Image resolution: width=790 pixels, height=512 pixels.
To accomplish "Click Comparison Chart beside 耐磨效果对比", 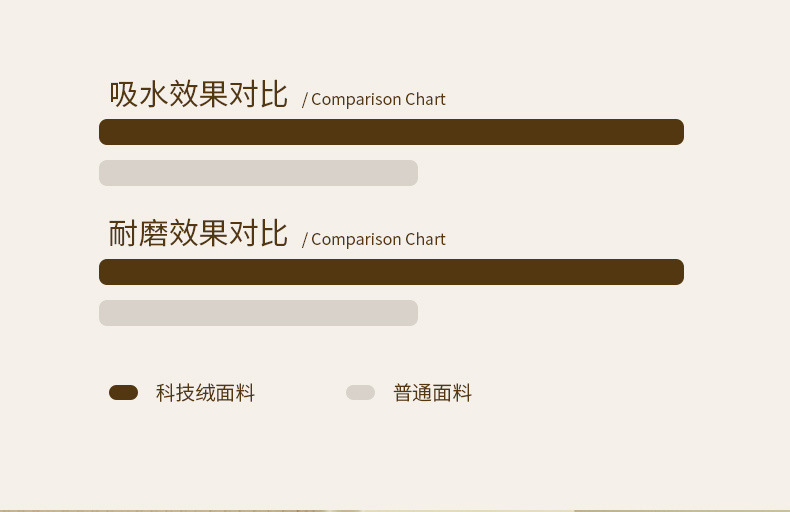I will pos(378,239).
